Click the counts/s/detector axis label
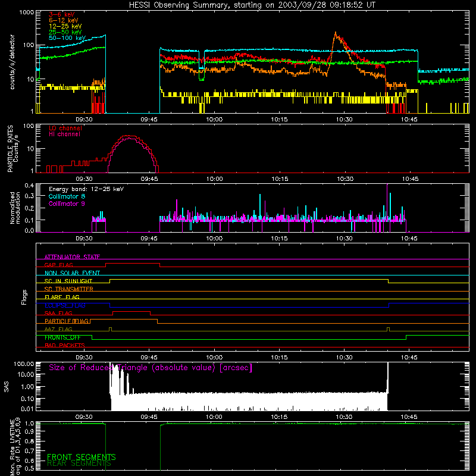 click(x=12, y=62)
